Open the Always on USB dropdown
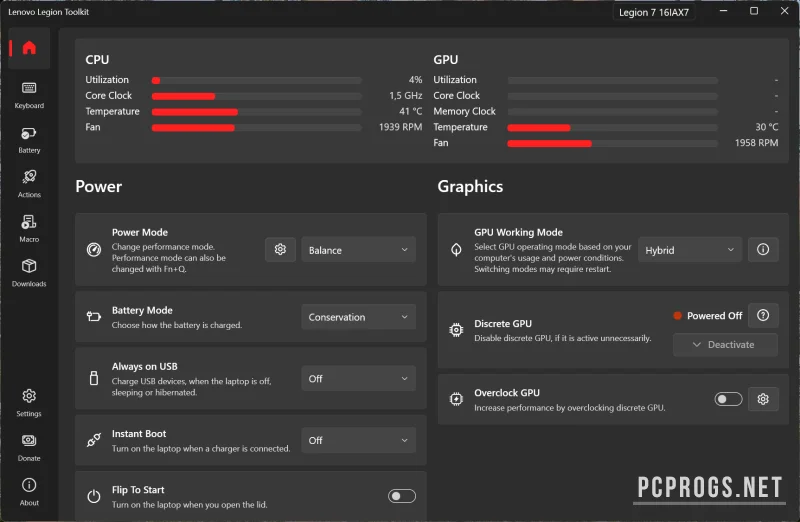 click(x=358, y=379)
